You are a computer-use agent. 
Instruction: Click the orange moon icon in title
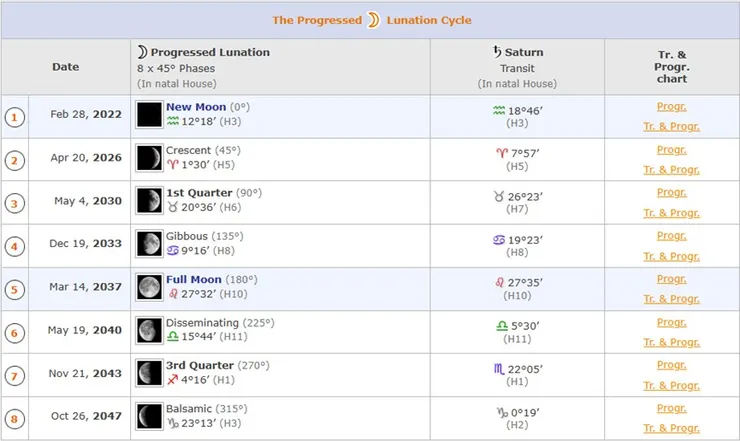374,19
